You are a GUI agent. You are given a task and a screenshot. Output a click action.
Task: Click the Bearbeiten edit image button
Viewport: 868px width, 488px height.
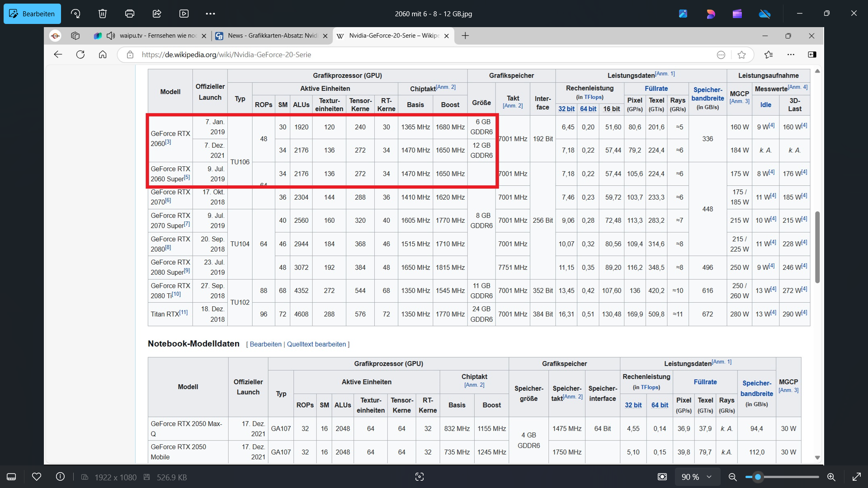pos(32,14)
